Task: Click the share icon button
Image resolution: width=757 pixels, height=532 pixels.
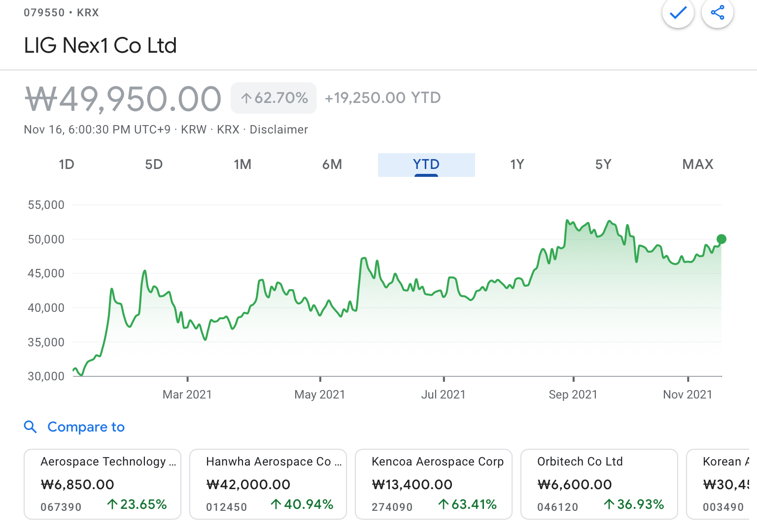Action: tap(717, 12)
